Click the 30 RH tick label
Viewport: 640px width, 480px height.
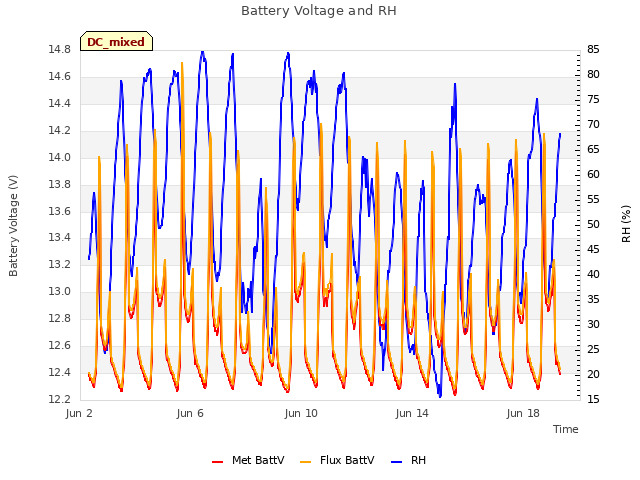(x=593, y=324)
